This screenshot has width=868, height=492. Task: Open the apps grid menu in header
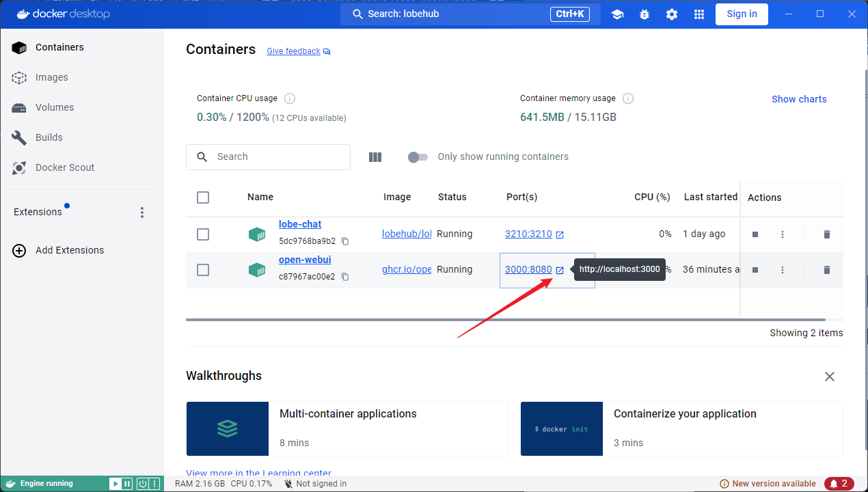click(x=699, y=14)
